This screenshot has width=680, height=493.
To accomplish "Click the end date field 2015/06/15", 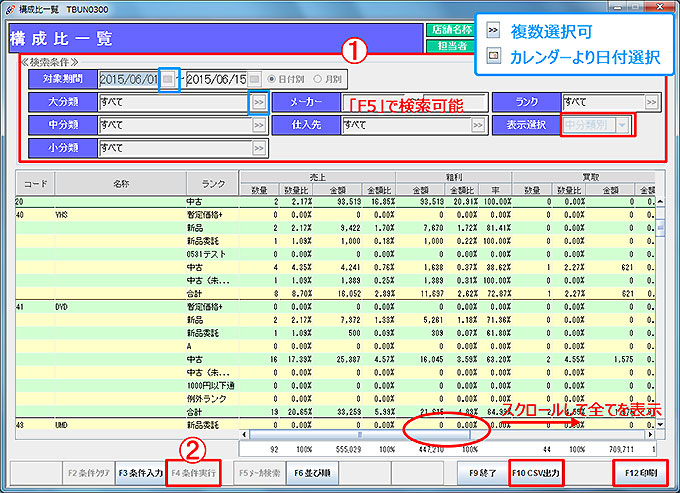I will tap(216, 79).
